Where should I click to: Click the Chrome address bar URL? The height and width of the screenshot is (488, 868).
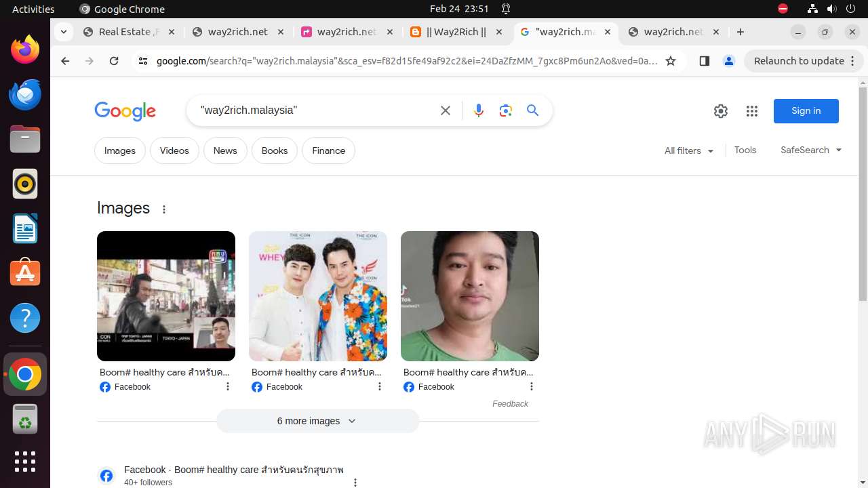coord(407,61)
